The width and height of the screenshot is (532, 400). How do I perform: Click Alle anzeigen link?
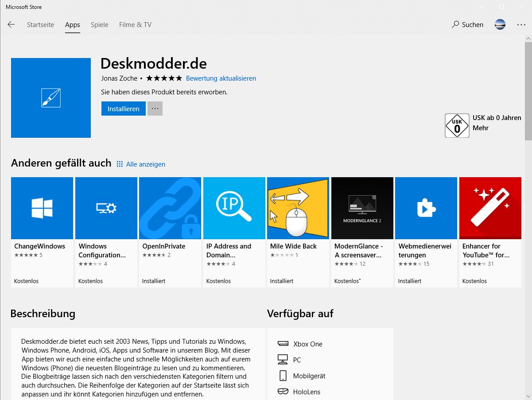pos(146,164)
